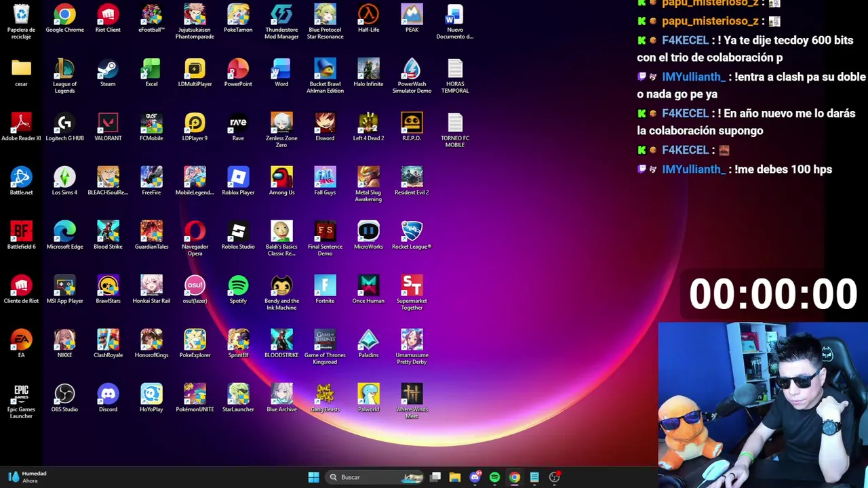
Task: Open the Word desktop shortcut
Action: click(x=281, y=73)
